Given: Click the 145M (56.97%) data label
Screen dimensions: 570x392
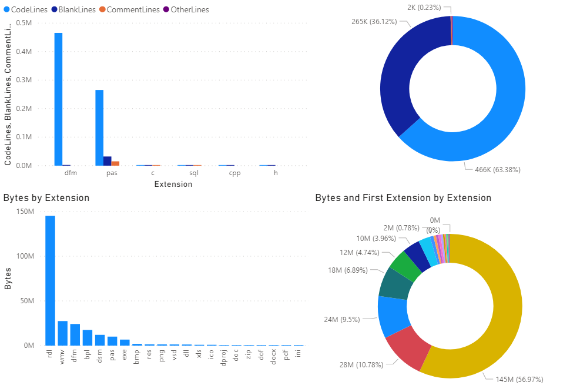Looking at the screenshot, I should tap(519, 380).
